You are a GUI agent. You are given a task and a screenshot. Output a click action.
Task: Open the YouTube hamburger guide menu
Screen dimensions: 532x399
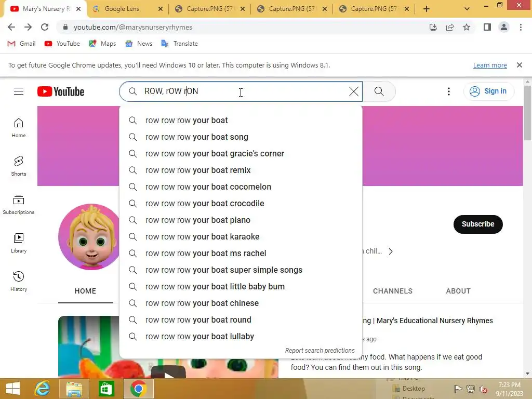[19, 91]
